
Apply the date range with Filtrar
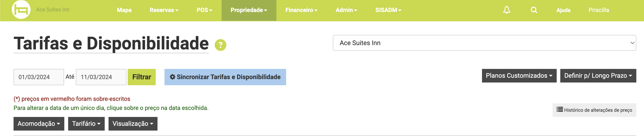(141, 77)
